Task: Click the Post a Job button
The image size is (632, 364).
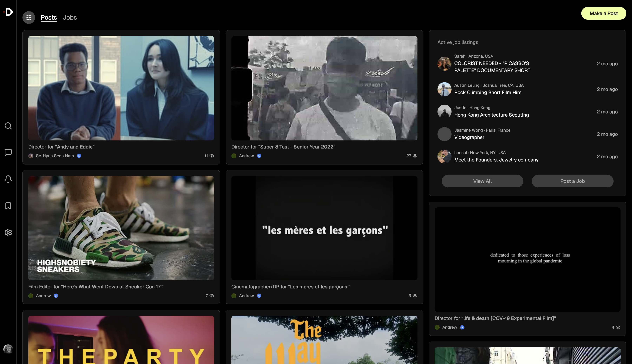Action: click(x=572, y=181)
